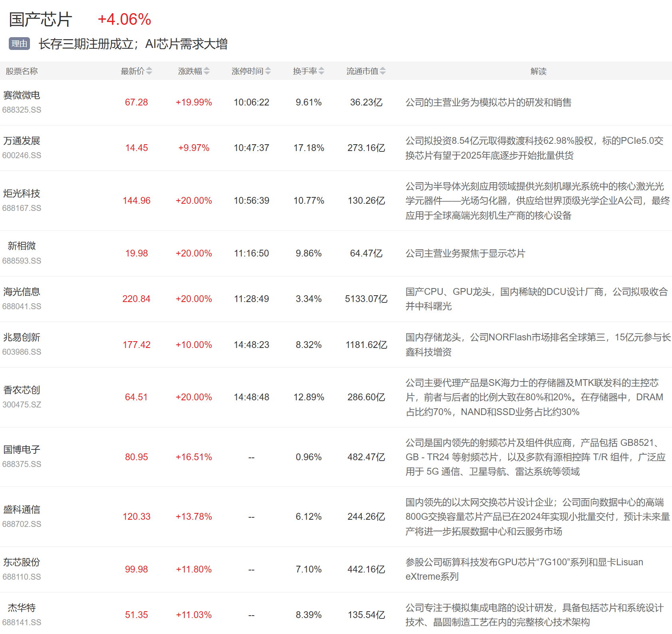
Task: Click the 解读 column header
Action: click(x=538, y=71)
